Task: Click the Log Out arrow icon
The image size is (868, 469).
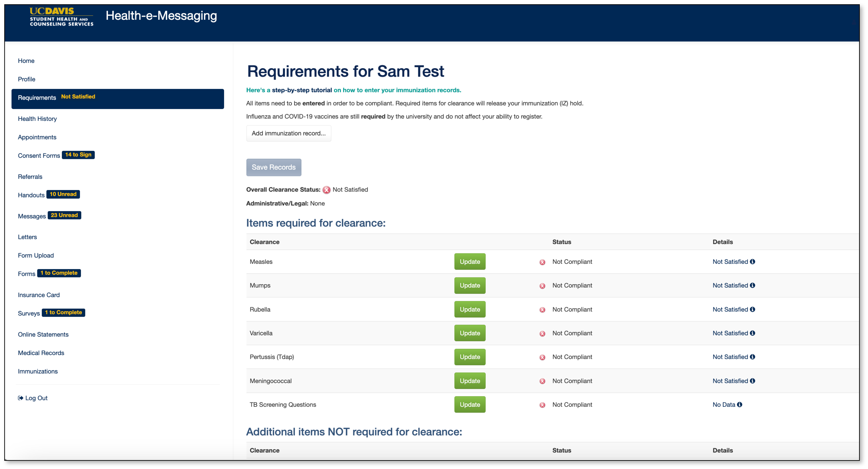Action: coord(21,398)
